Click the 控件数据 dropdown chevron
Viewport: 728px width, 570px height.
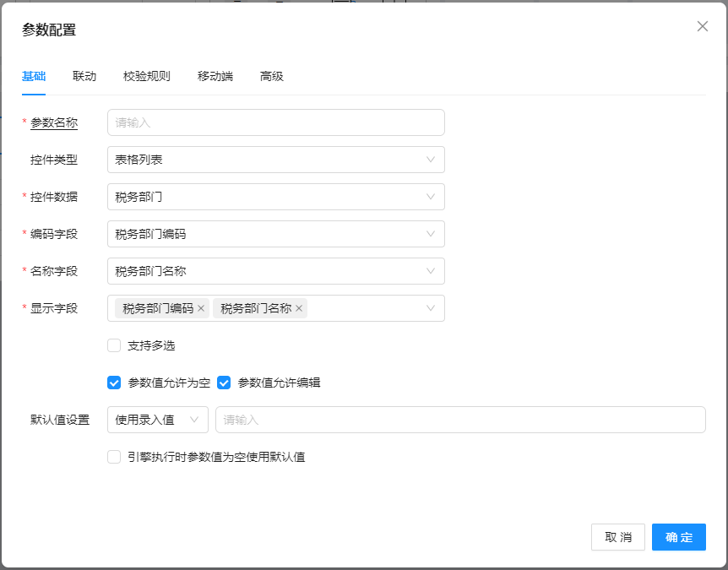coord(431,197)
